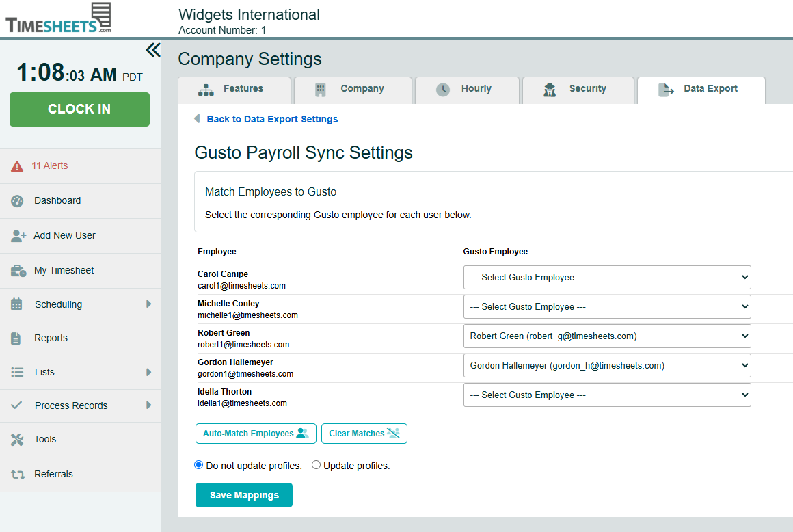The width and height of the screenshot is (793, 532).
Task: Select the 'Update profiles' radio button
Action: (316, 465)
